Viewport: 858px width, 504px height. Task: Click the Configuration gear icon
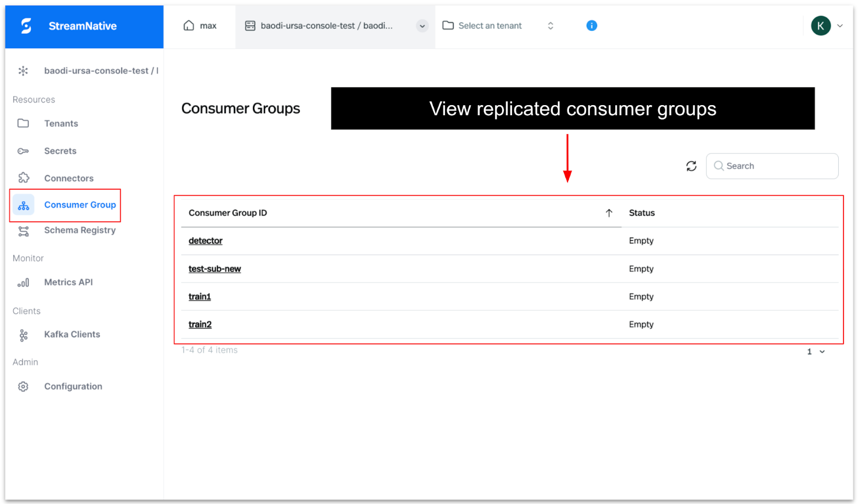click(23, 387)
